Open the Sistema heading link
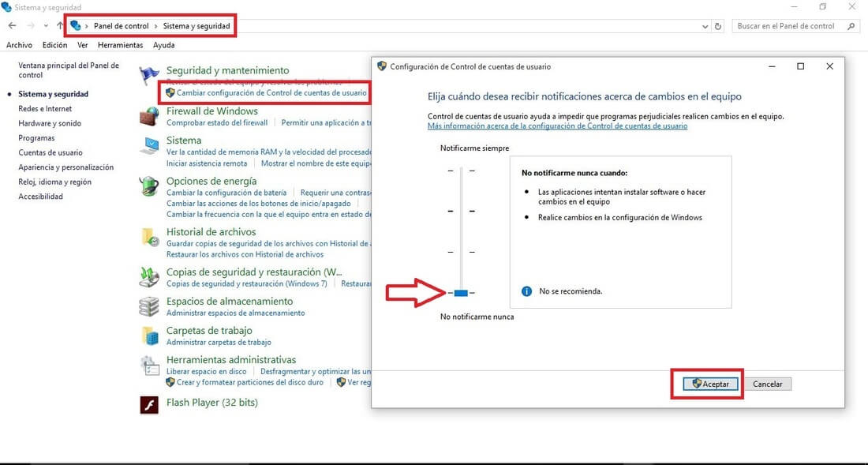The width and height of the screenshot is (868, 465). point(184,141)
